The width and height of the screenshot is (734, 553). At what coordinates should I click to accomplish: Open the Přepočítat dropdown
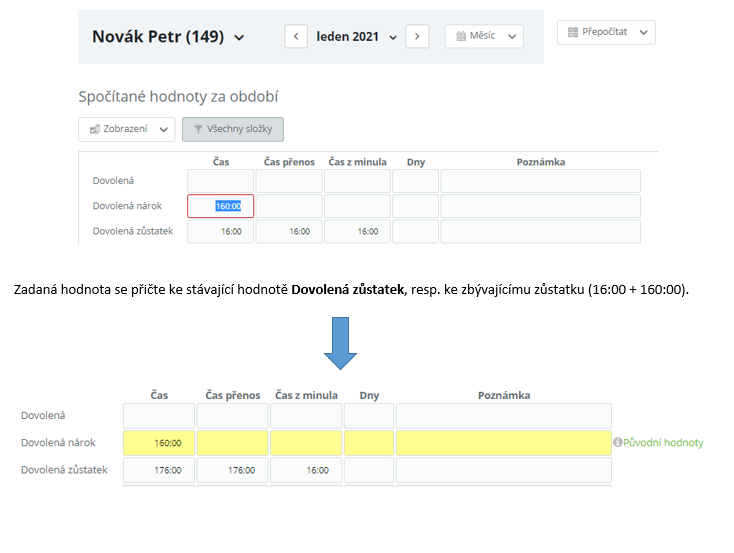(606, 32)
